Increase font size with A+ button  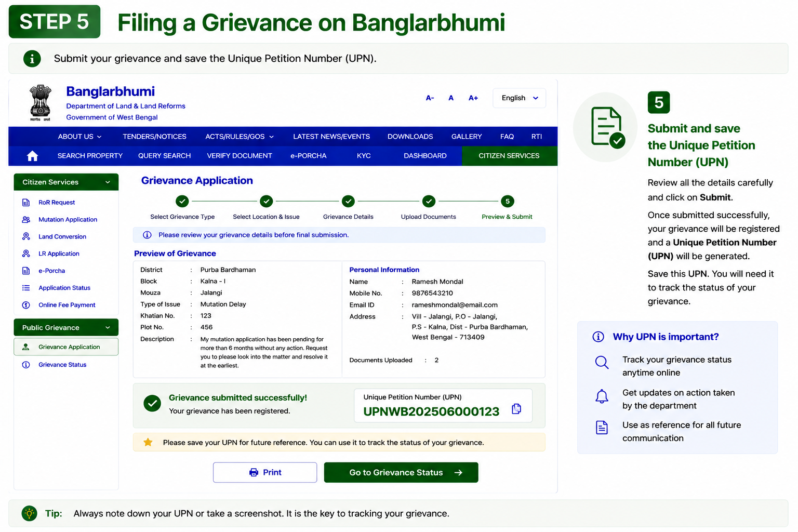click(473, 98)
